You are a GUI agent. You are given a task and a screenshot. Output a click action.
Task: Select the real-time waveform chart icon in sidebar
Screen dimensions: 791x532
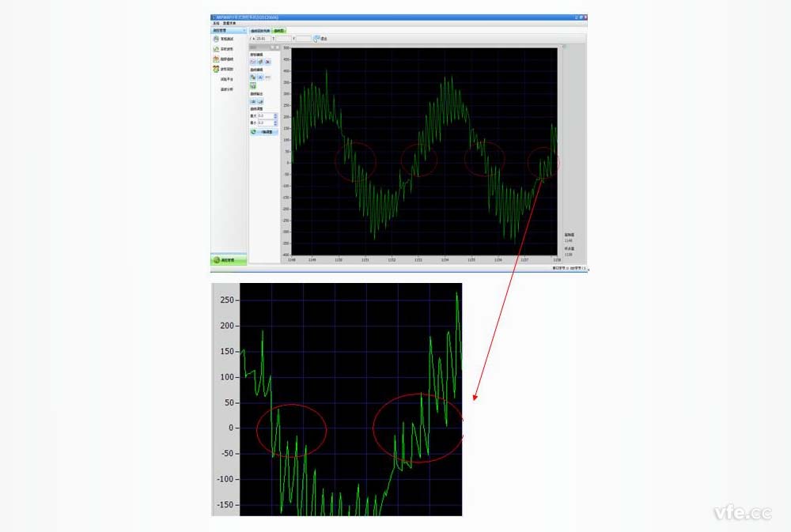click(216, 49)
